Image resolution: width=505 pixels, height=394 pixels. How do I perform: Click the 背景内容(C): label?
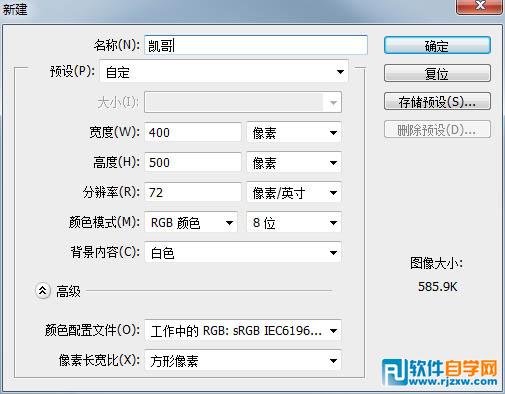coord(105,252)
